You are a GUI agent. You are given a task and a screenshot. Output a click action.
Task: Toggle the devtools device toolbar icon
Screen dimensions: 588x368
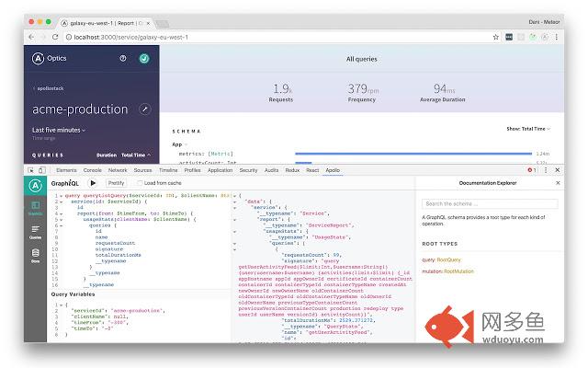point(41,170)
